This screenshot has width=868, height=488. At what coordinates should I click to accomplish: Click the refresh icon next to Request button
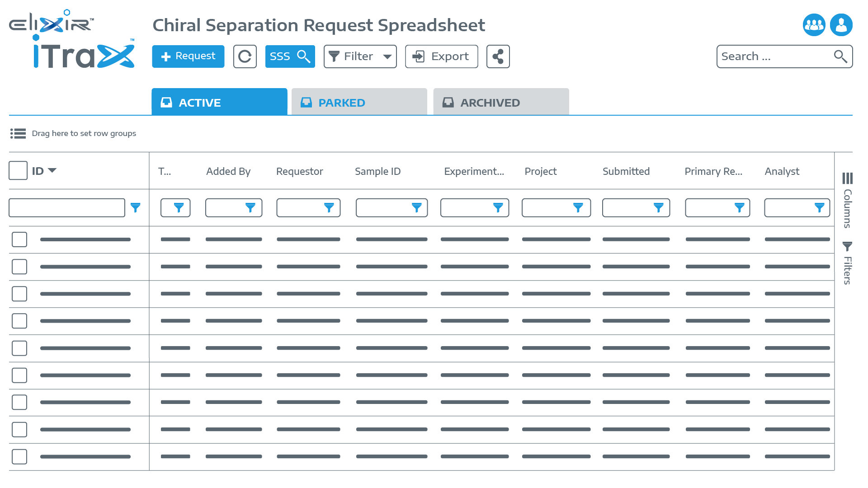[245, 56]
